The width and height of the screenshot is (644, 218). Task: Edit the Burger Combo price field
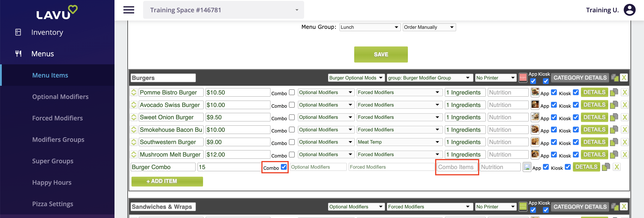(x=229, y=167)
